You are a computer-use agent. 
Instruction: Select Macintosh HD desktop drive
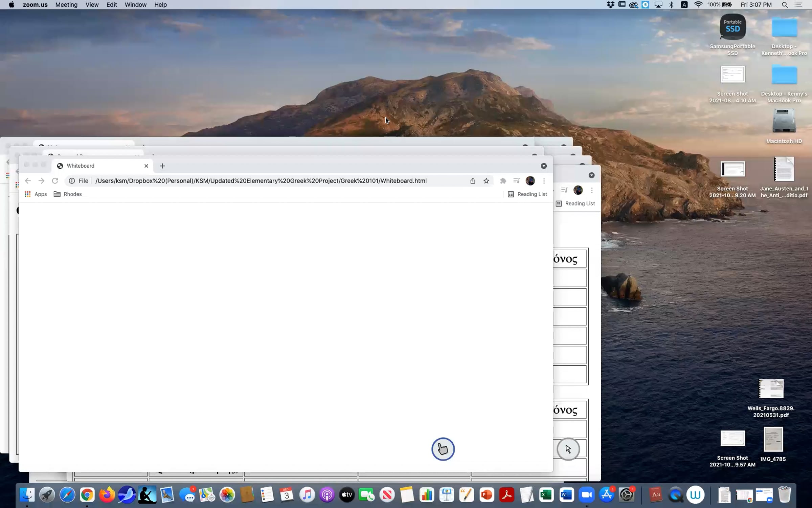[x=784, y=127]
